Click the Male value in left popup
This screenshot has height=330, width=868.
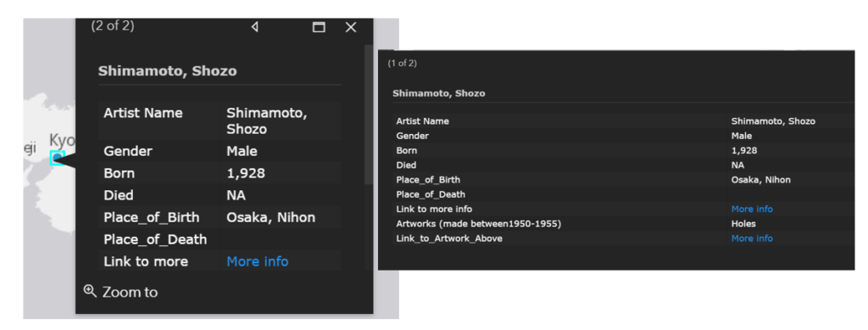(x=242, y=151)
